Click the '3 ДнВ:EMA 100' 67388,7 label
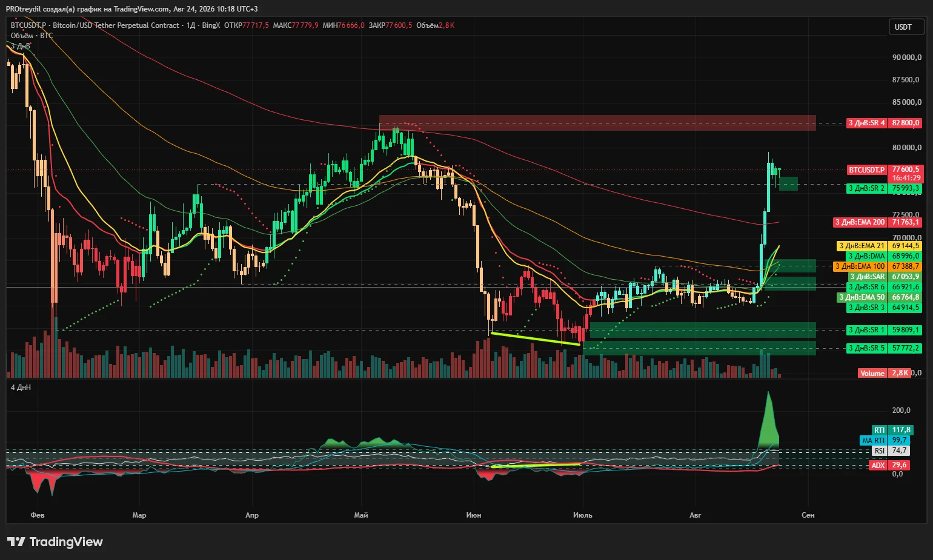 coord(877,266)
